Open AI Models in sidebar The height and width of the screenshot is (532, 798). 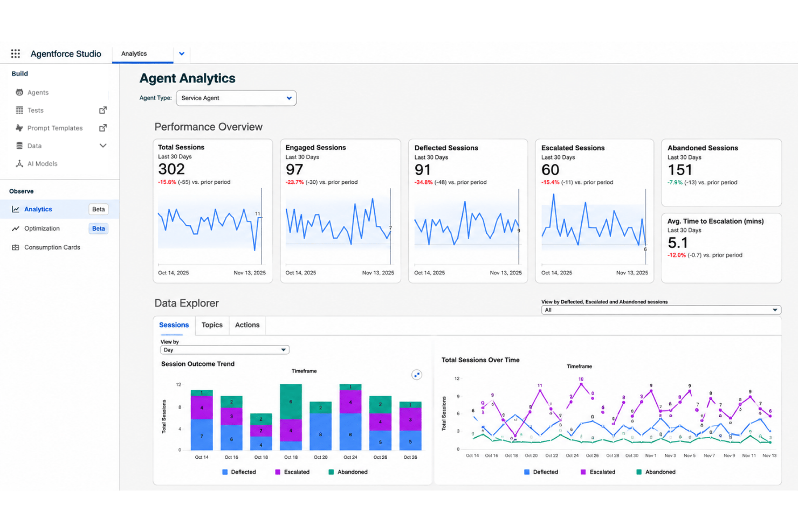(42, 163)
